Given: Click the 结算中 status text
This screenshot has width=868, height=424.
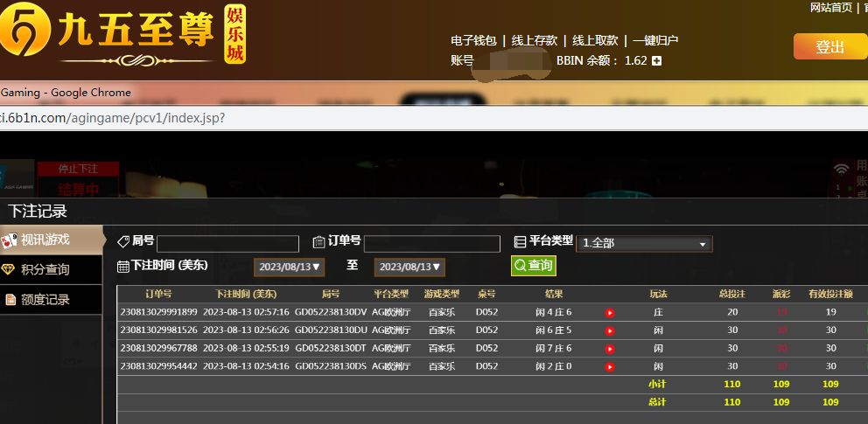Looking at the screenshot, I should [78, 190].
